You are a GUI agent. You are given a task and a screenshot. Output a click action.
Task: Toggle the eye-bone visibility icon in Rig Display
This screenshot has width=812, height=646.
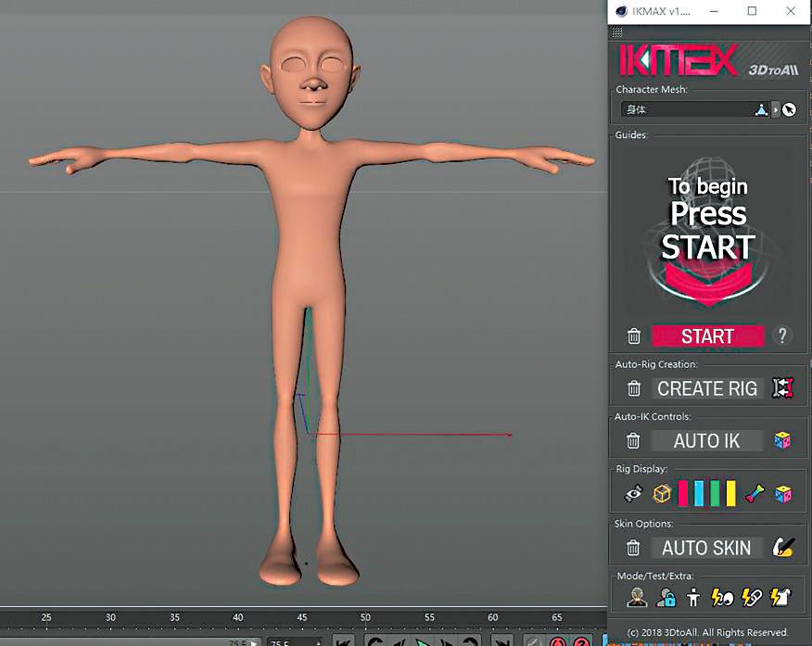tap(634, 494)
